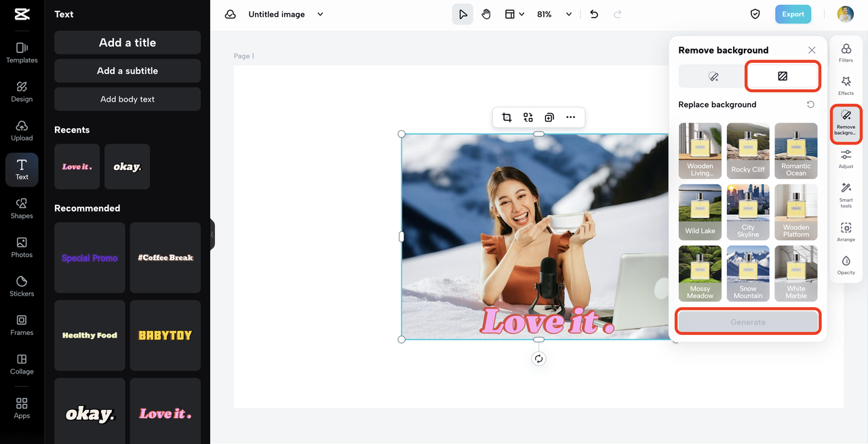Add body text
868x444 pixels.
pos(127,99)
